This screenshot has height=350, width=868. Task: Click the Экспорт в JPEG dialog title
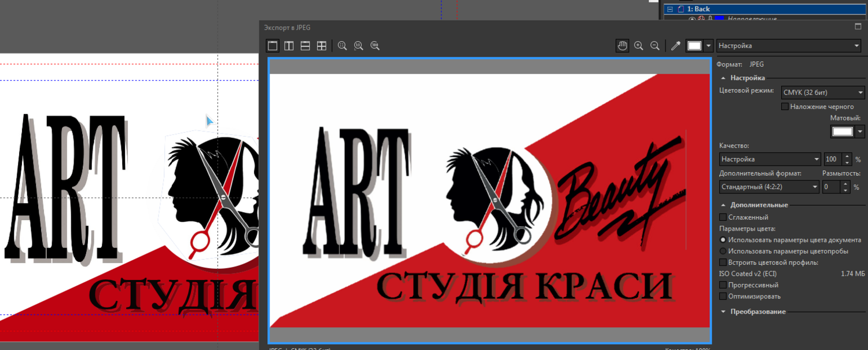(287, 27)
